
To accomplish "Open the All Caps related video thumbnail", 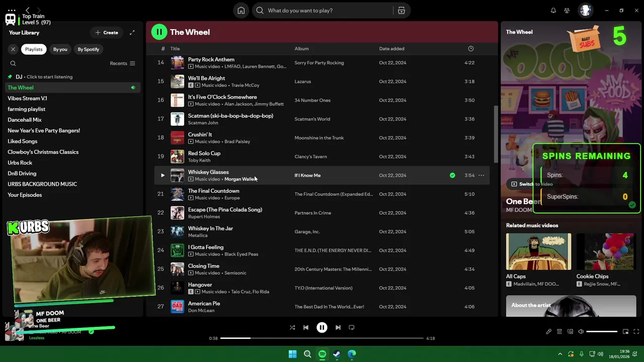I will tap(538, 251).
